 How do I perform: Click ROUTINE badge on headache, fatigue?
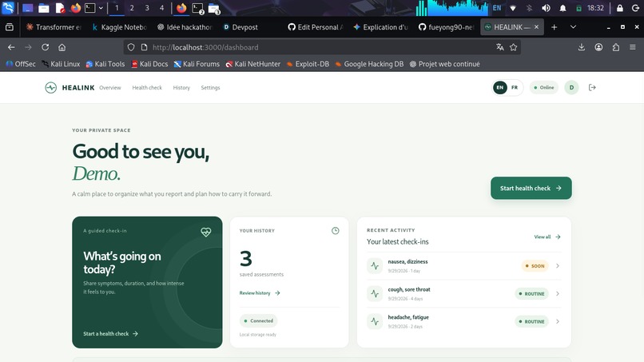pyautogui.click(x=531, y=321)
